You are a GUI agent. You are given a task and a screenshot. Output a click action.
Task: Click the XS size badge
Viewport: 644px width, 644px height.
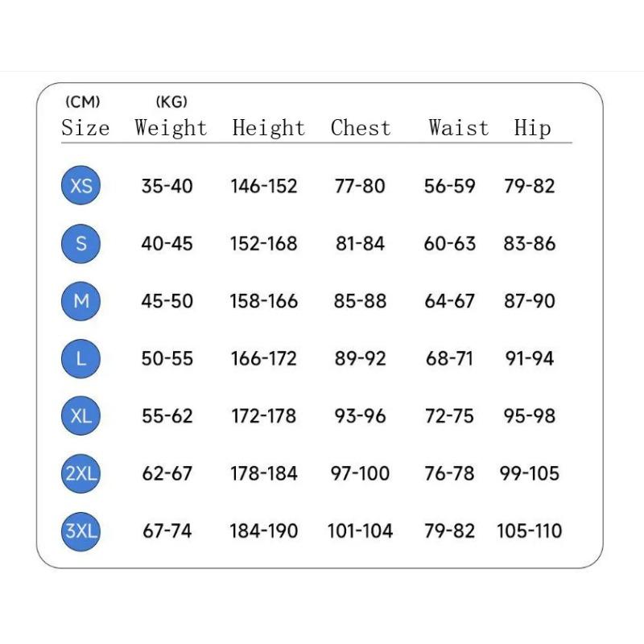coord(81,186)
